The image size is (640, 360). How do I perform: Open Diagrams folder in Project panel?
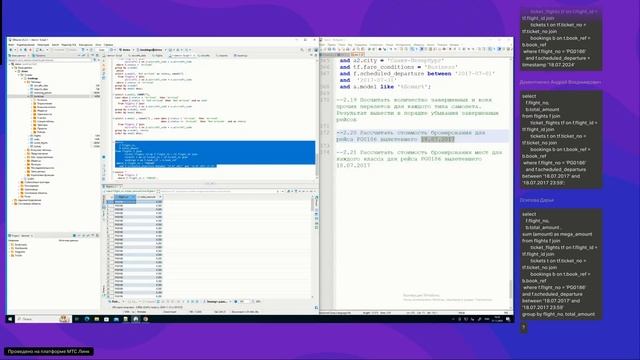(x=20, y=251)
